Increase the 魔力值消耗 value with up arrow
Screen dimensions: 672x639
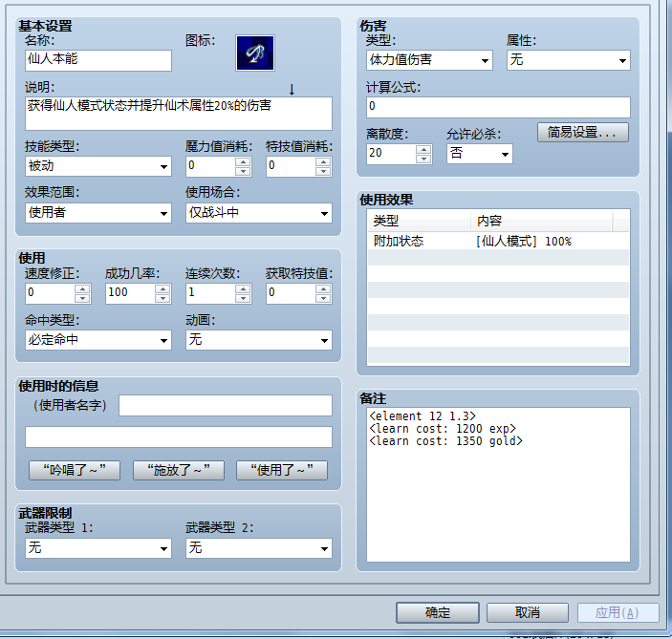click(x=243, y=161)
